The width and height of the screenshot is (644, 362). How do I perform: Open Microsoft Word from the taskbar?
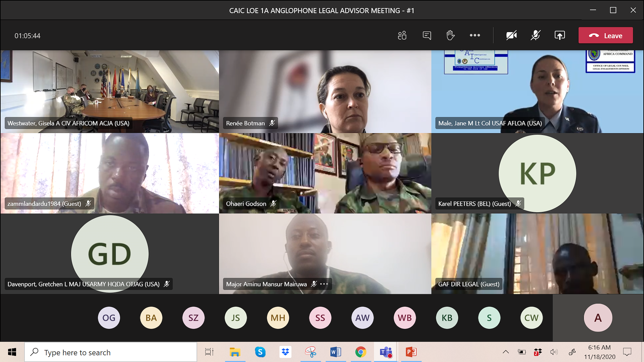tap(335, 352)
